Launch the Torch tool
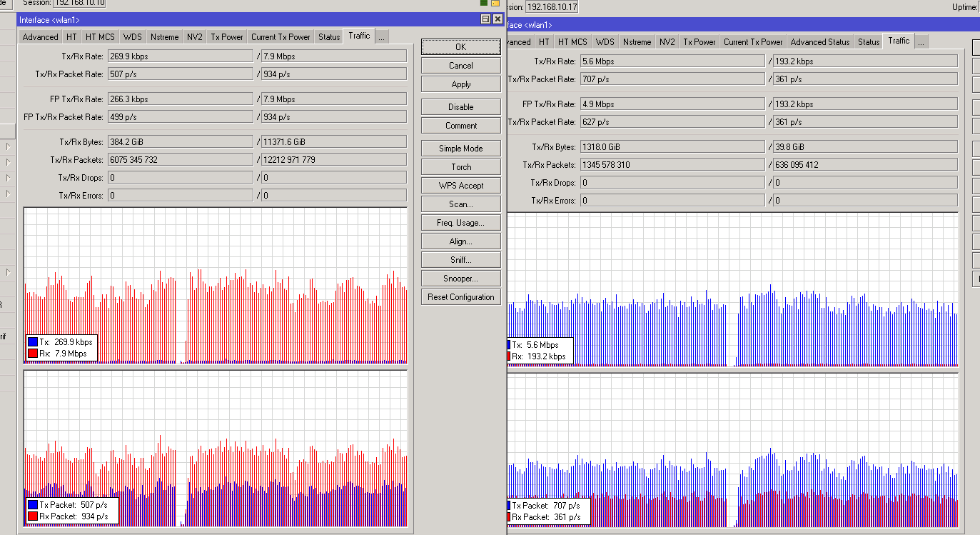The height and width of the screenshot is (535, 980). (461, 167)
